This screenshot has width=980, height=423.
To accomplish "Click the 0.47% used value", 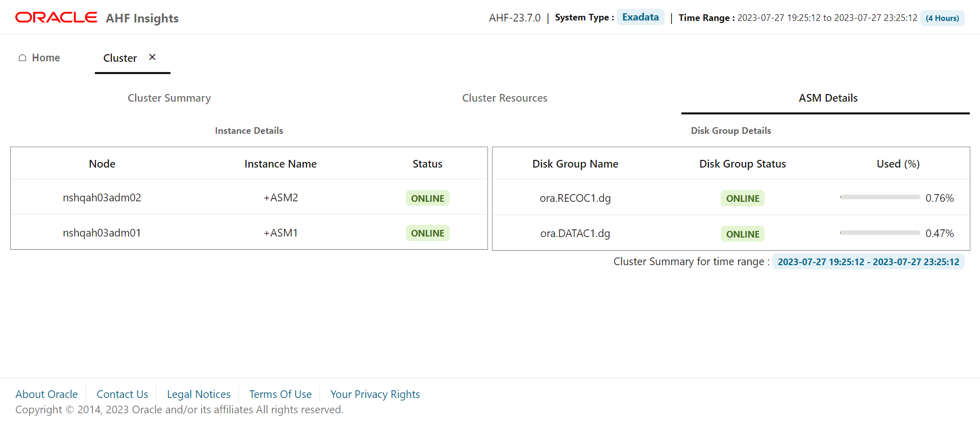I will pyautogui.click(x=940, y=233).
